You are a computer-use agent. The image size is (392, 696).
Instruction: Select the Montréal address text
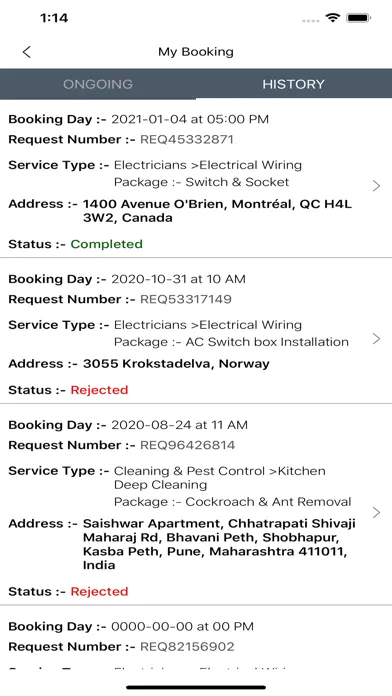pos(218,211)
